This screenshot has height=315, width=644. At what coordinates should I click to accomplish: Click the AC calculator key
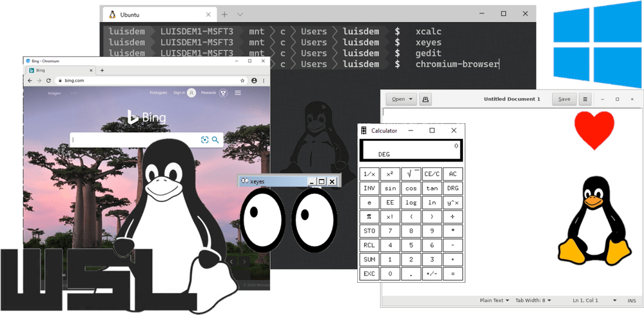point(453,174)
